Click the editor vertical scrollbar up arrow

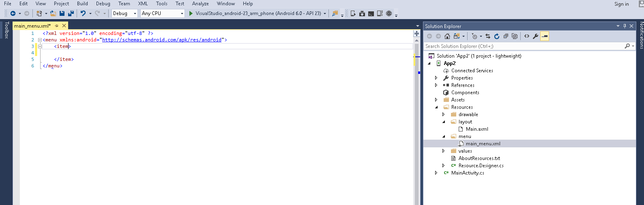416,41
